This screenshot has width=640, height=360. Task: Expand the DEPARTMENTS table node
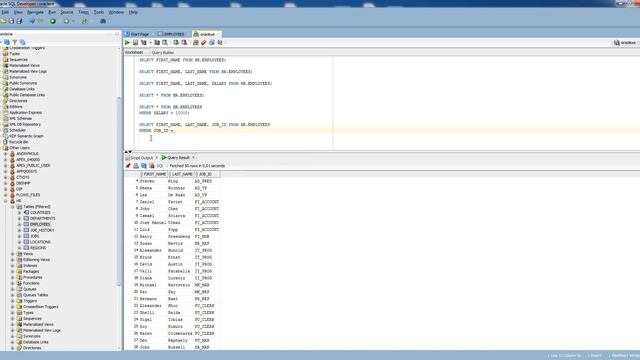[x=19, y=218]
